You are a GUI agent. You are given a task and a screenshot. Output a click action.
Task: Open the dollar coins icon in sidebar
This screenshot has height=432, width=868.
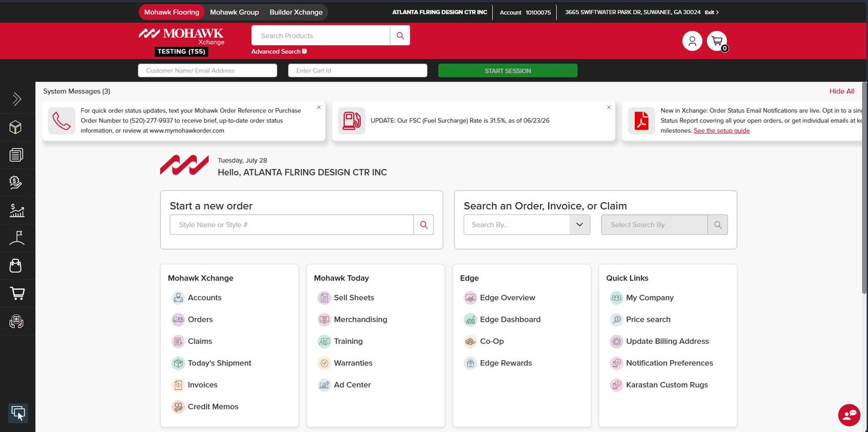(16, 183)
